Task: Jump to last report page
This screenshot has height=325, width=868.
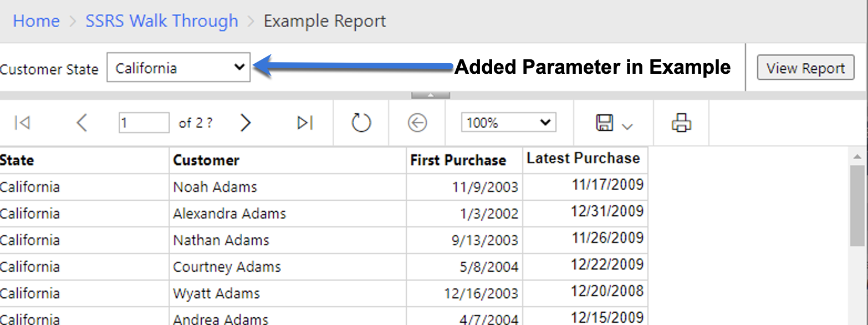Action: [x=305, y=123]
